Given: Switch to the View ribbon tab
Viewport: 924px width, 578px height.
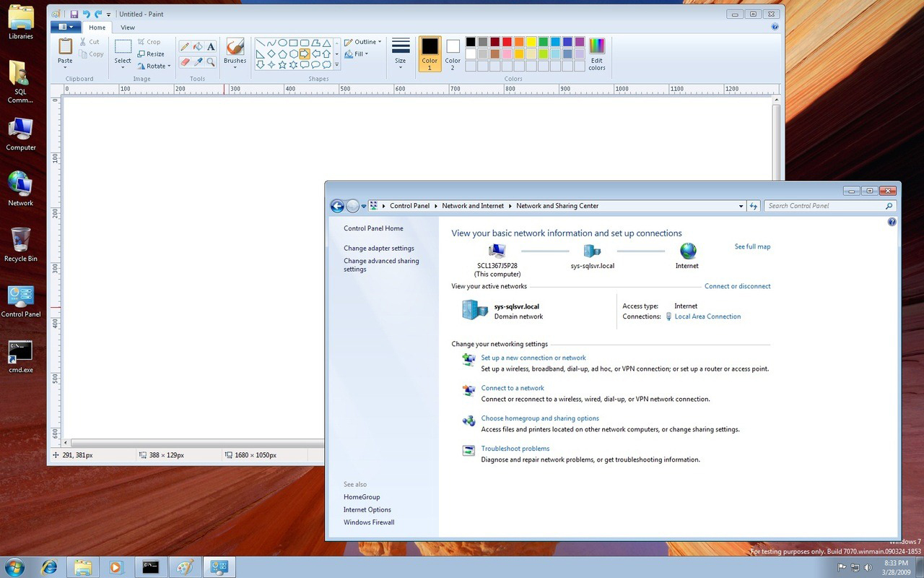Looking at the screenshot, I should click(x=128, y=27).
